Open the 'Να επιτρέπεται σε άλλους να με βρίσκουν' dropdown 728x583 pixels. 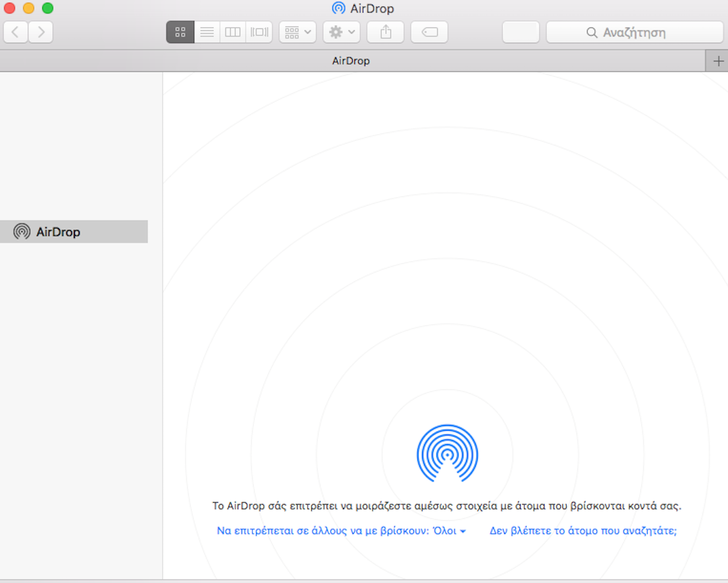tap(341, 530)
